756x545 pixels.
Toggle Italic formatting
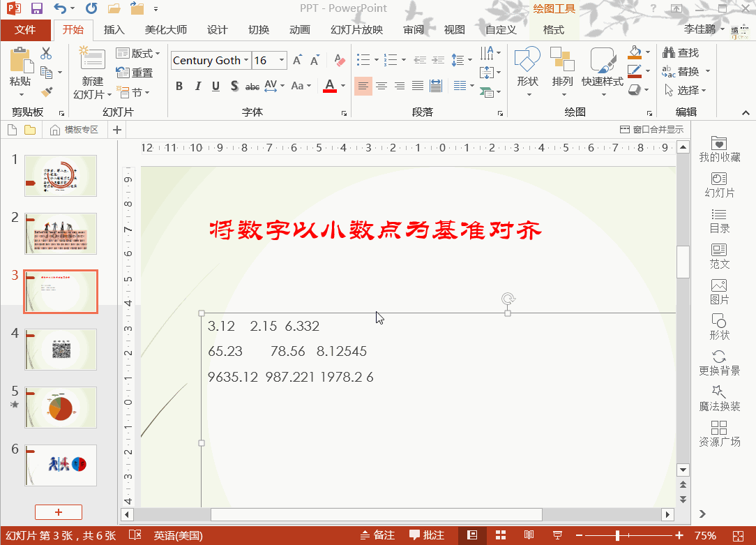click(x=197, y=86)
